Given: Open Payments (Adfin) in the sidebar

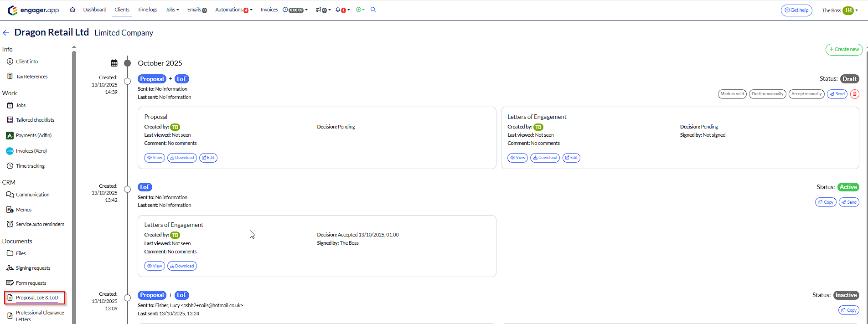Looking at the screenshot, I should [x=33, y=135].
